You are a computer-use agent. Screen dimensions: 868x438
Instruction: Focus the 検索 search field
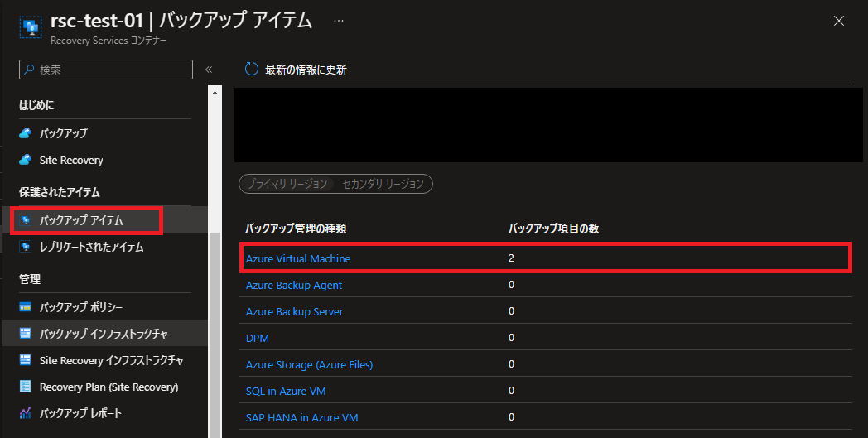point(106,70)
